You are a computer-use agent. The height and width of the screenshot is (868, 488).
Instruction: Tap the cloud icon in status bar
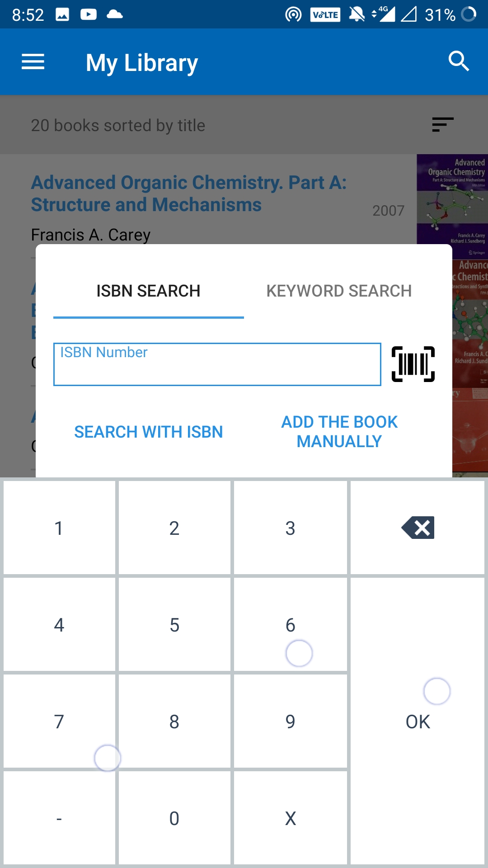point(115,15)
